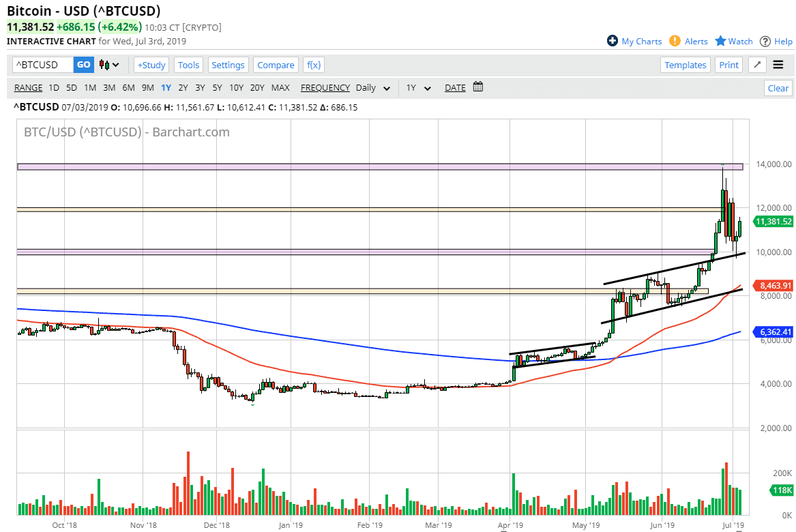Viewport: 796px width, 532px height.
Task: Expand the 1Y period dropdown
Action: 418,88
